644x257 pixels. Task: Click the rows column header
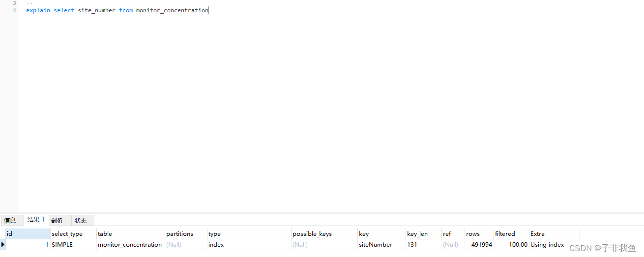[x=479, y=234]
